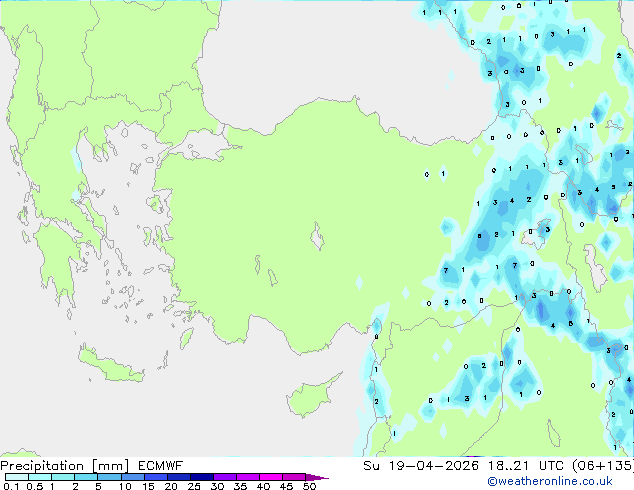Select the 10–15 mm blue legend swatch

[x=132, y=477]
